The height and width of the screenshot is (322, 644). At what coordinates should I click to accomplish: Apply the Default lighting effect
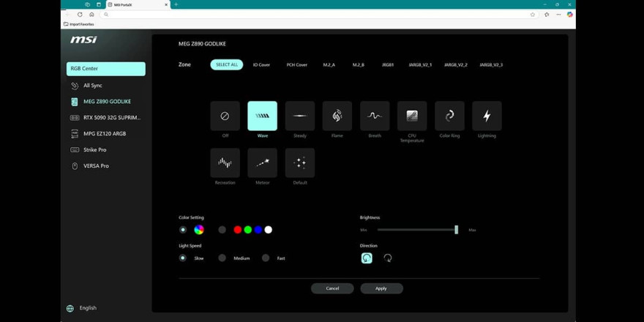[x=300, y=163]
